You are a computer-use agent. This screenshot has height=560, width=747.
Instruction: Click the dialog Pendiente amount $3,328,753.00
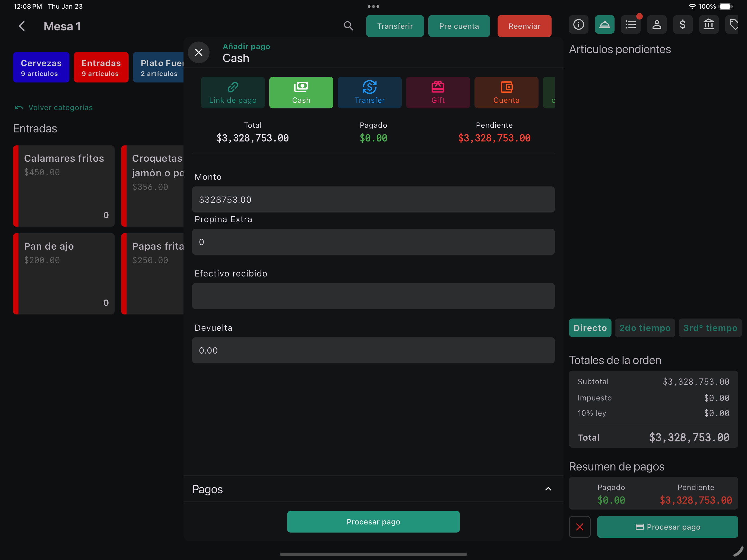pos(494,138)
